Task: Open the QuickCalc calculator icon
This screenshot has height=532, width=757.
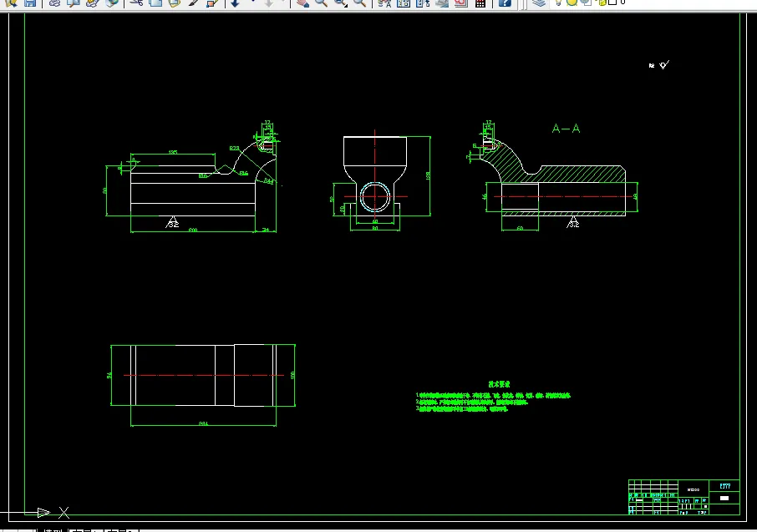Action: (x=480, y=3)
